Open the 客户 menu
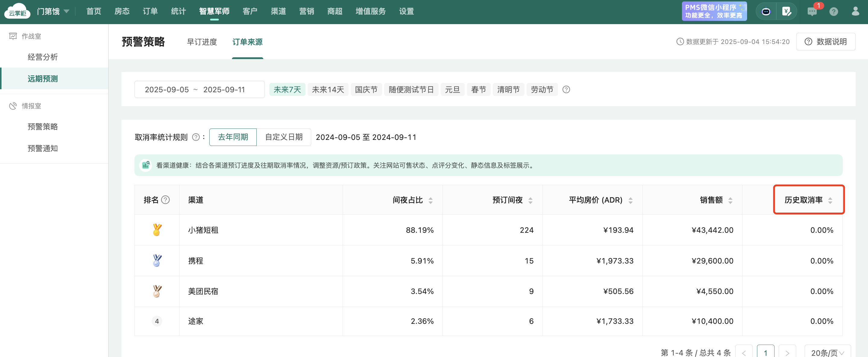The image size is (868, 357). [250, 11]
